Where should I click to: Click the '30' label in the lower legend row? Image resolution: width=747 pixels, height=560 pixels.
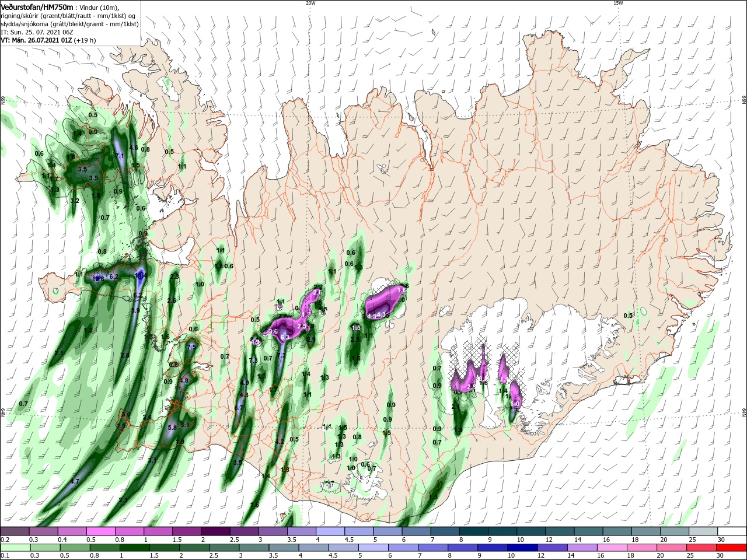pos(721,556)
